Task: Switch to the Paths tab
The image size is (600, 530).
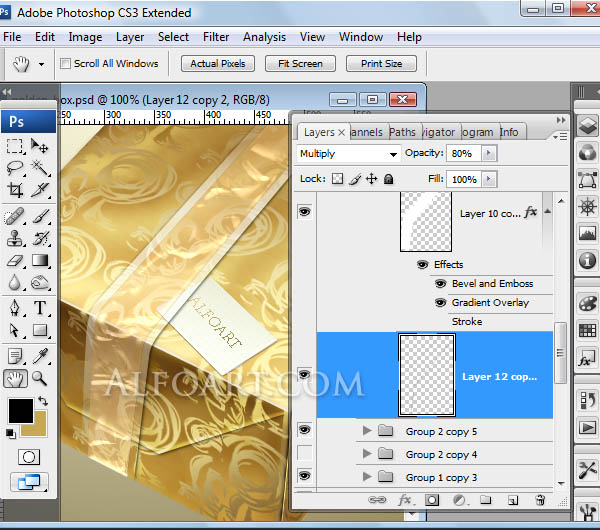Action: [403, 132]
